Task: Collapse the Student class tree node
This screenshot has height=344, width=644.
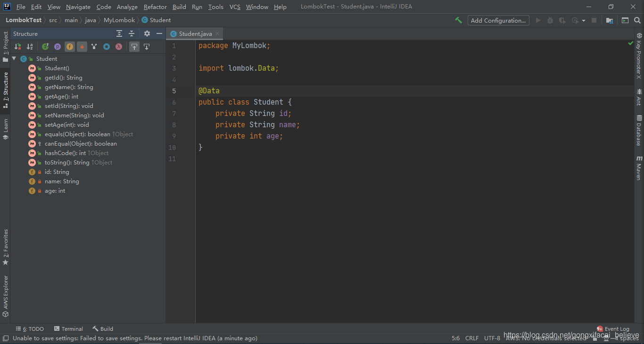Action: click(x=14, y=58)
